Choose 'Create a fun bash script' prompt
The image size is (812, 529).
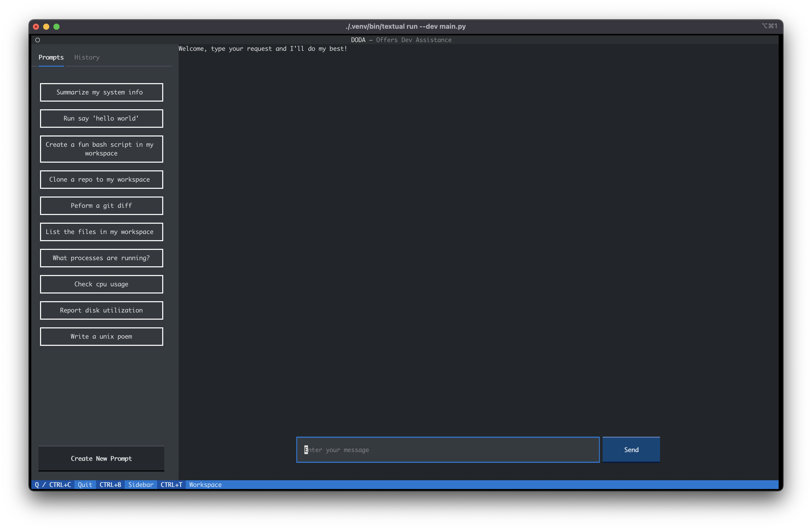[101, 149]
